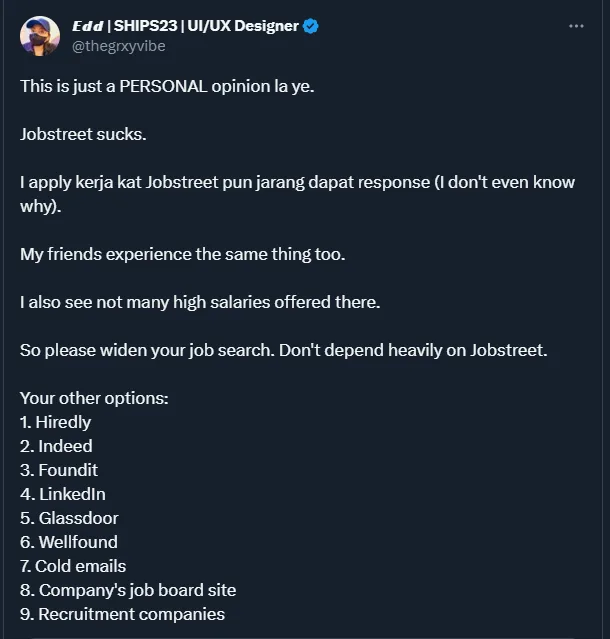This screenshot has height=639, width=610.
Task: Click list item "9. Recruitment companies"
Action: pyautogui.click(x=122, y=614)
